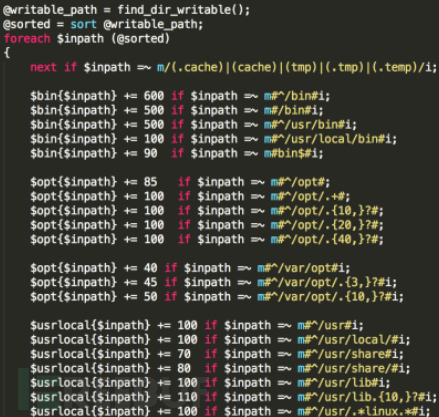Click the number 45 on var/opt line
This screenshot has height=417, width=439.
point(150,282)
